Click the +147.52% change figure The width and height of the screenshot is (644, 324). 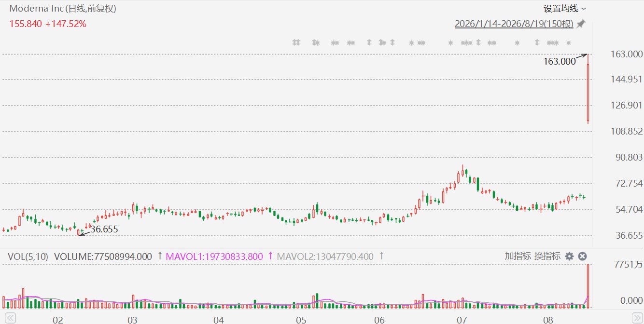pos(66,24)
